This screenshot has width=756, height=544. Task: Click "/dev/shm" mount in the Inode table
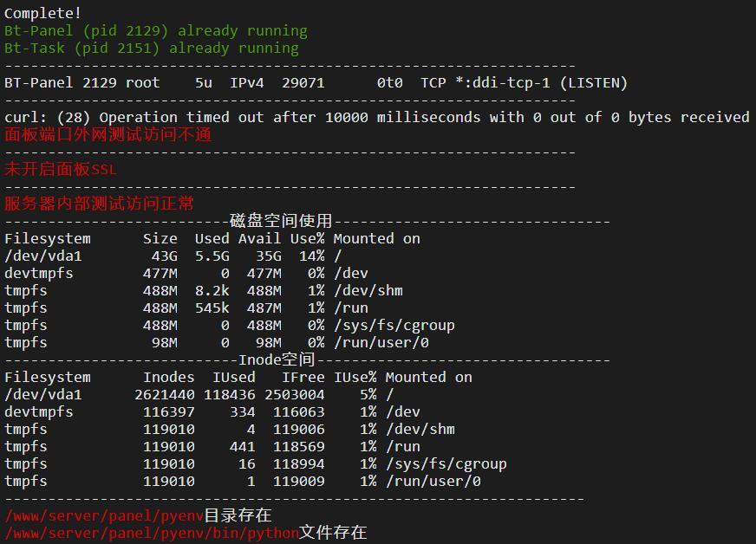[420, 430]
